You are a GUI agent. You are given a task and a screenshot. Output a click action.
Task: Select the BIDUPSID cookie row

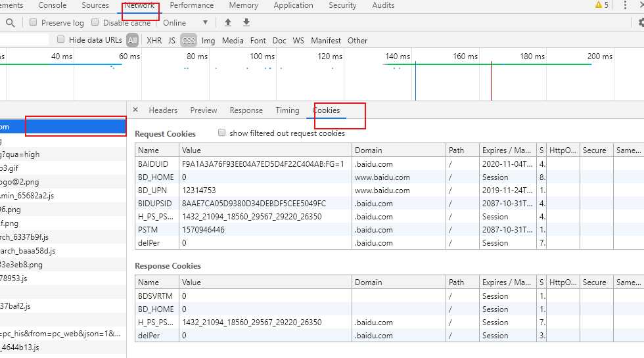coord(389,203)
